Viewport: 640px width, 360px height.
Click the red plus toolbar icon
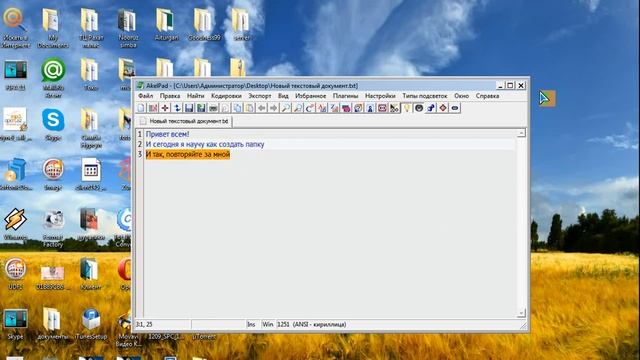165,108
